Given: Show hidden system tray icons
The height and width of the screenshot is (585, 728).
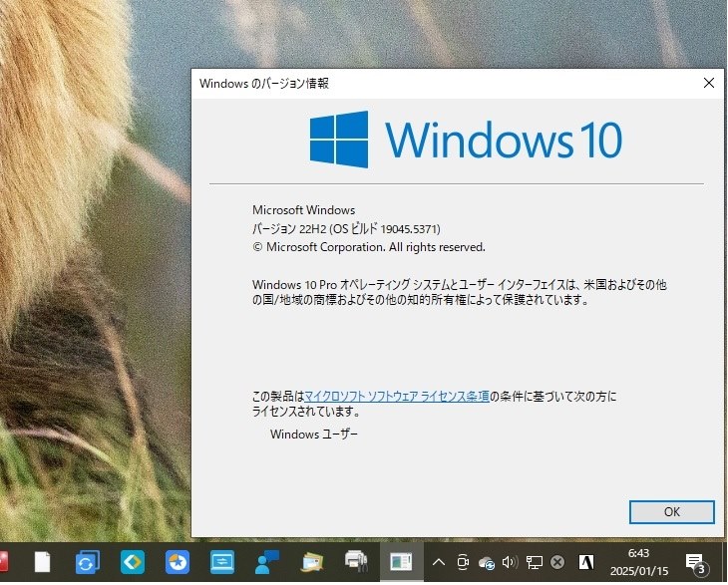Looking at the screenshot, I should click(x=438, y=563).
